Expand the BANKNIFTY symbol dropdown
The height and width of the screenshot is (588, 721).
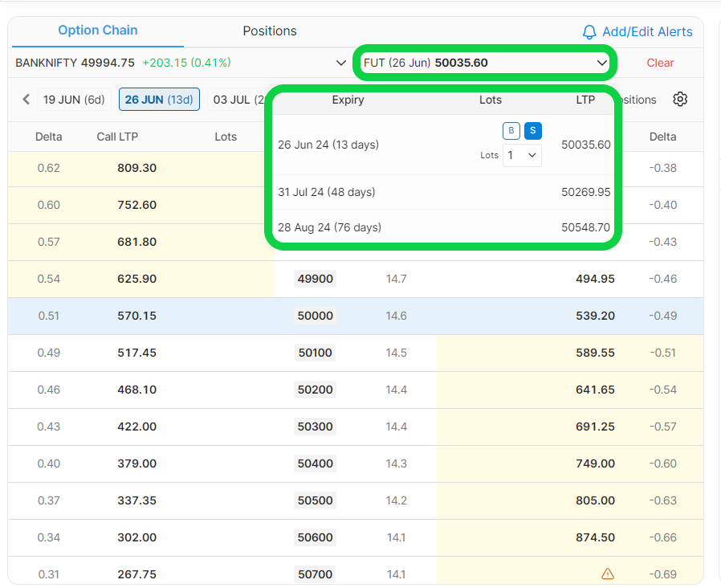pyautogui.click(x=340, y=63)
